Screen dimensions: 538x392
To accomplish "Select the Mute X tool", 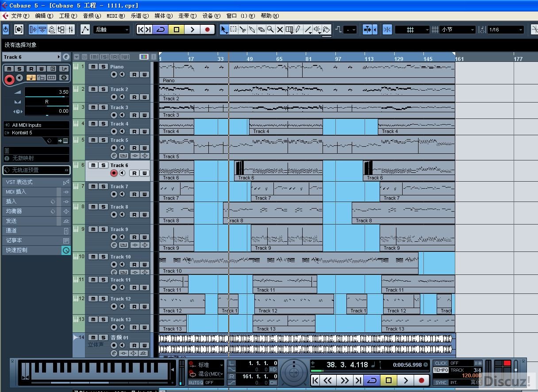I will point(280,30).
